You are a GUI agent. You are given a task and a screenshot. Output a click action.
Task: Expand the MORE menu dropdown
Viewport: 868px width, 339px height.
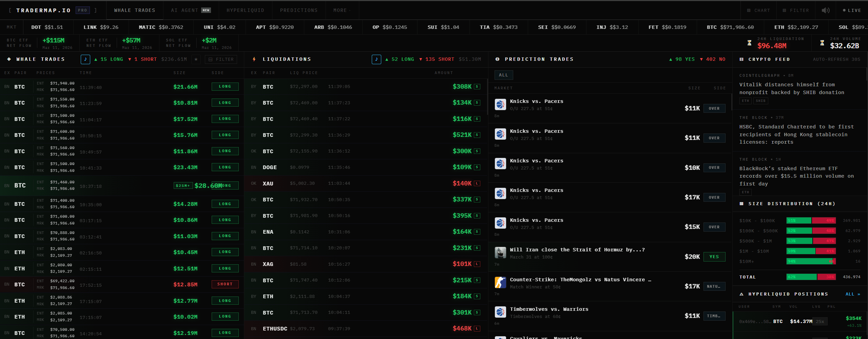[342, 11]
